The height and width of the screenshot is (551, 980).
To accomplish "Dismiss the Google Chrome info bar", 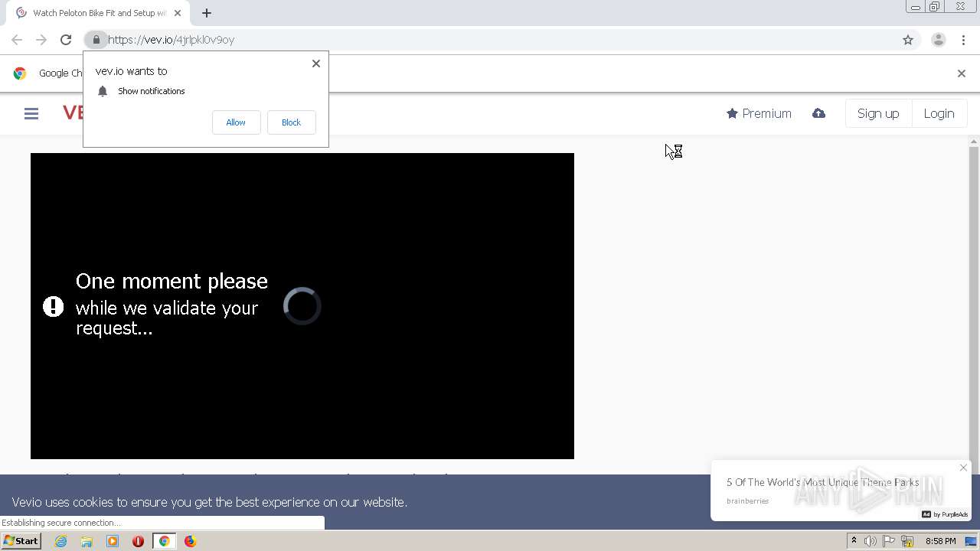I will tap(962, 73).
